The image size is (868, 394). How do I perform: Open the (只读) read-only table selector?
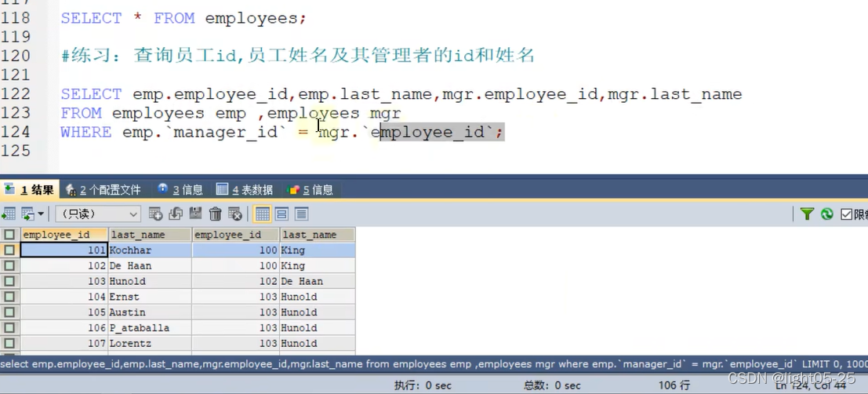click(x=98, y=214)
